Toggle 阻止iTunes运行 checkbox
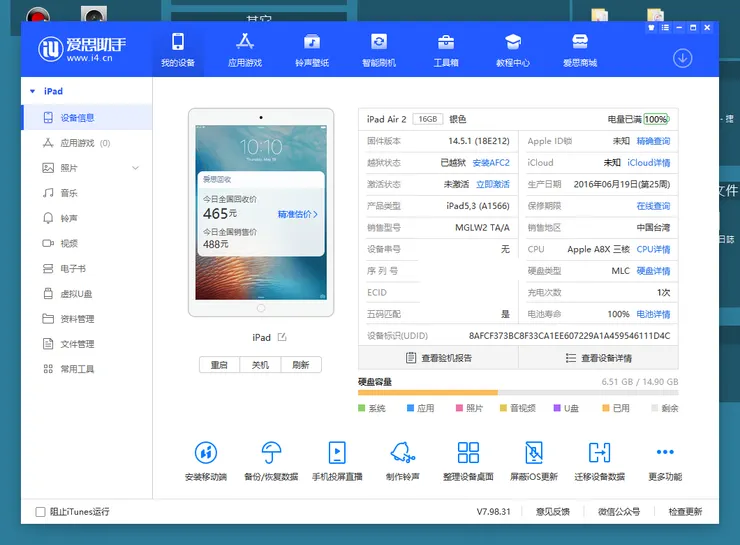The height and width of the screenshot is (545, 740). (41, 512)
